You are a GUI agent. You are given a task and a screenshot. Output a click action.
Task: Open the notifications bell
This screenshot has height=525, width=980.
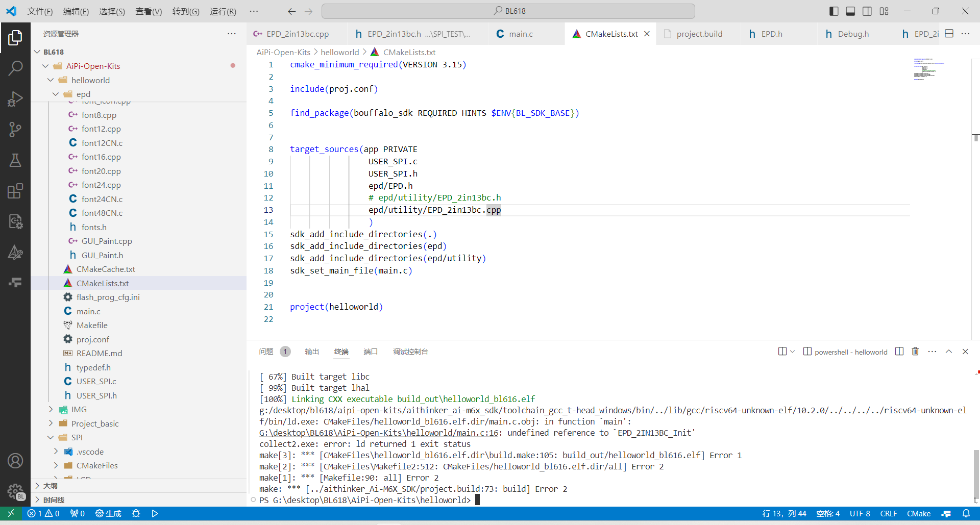(x=966, y=513)
